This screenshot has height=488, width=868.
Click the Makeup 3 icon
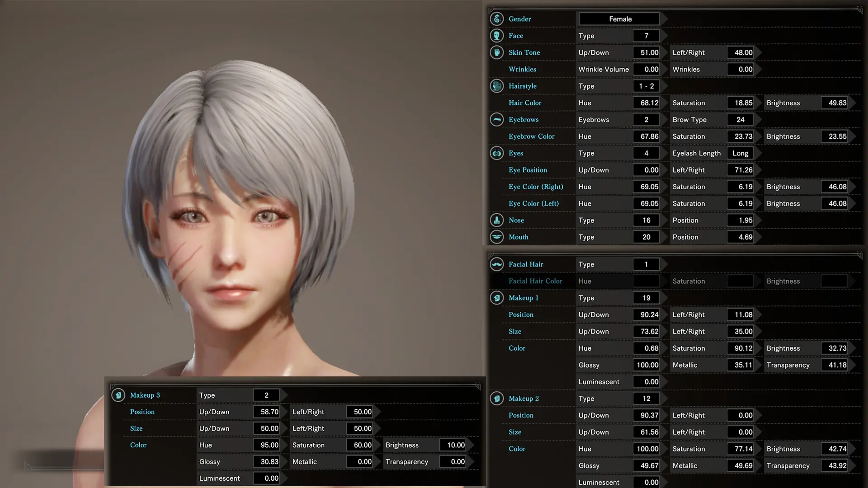tap(118, 395)
